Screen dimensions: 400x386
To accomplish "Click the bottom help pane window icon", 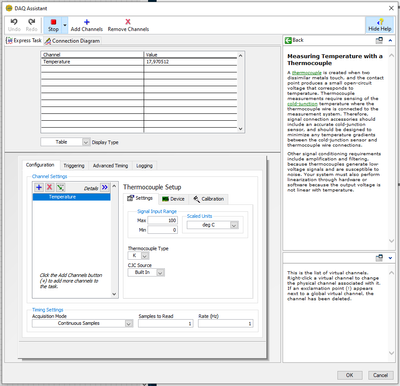I will click(x=379, y=258).
